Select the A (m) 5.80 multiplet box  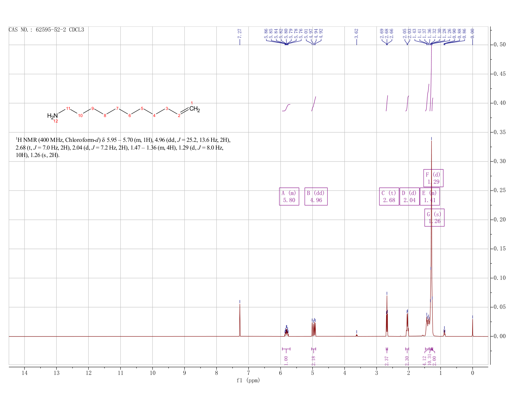click(x=289, y=196)
